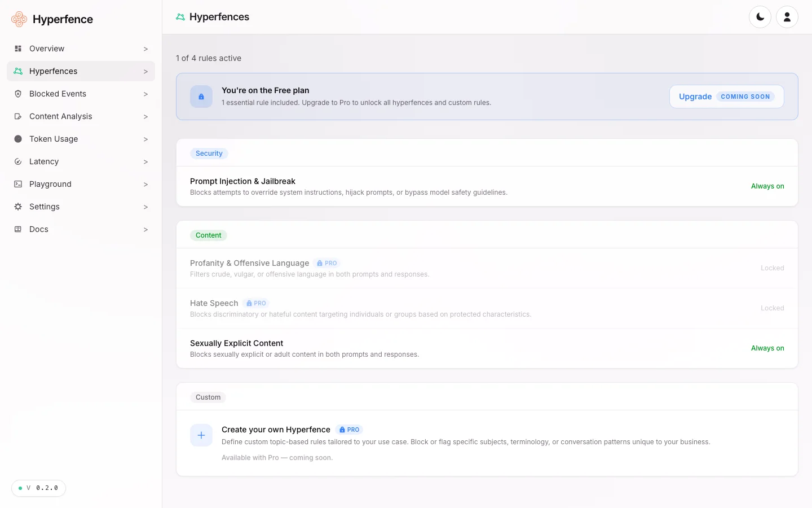Click the Blocked Events shield icon
This screenshot has width=812, height=508.
pyautogui.click(x=18, y=94)
